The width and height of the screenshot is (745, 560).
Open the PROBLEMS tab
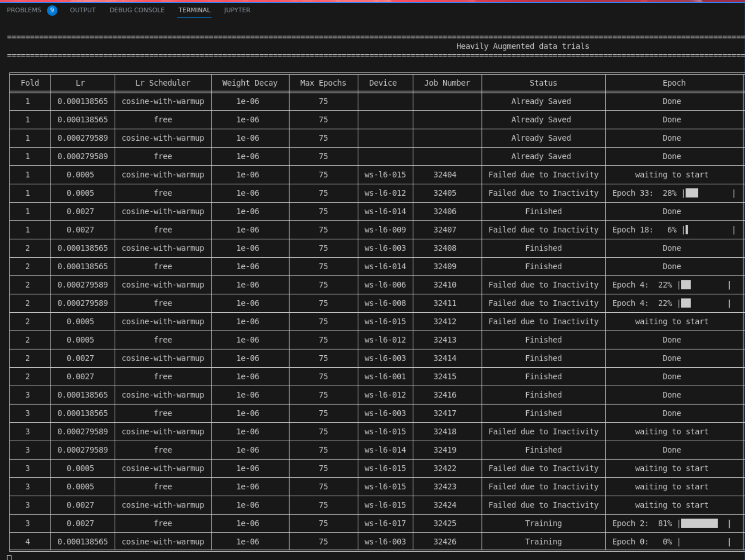[x=24, y=10]
